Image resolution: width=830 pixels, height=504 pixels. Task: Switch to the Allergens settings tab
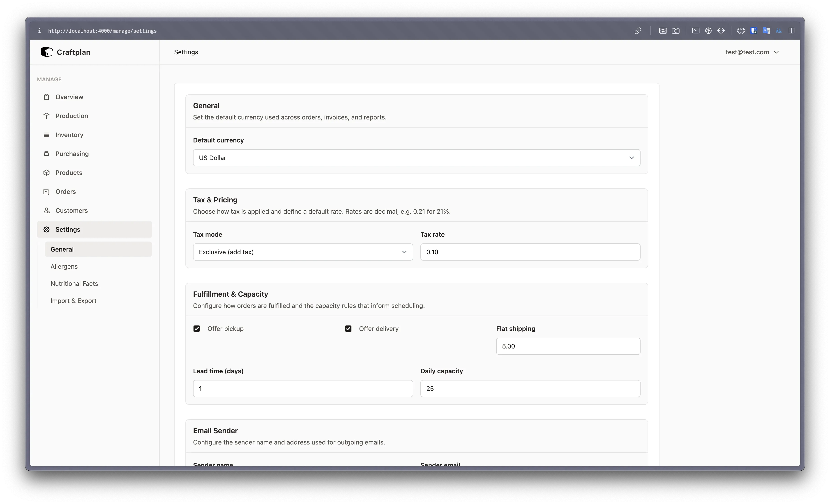click(x=64, y=266)
